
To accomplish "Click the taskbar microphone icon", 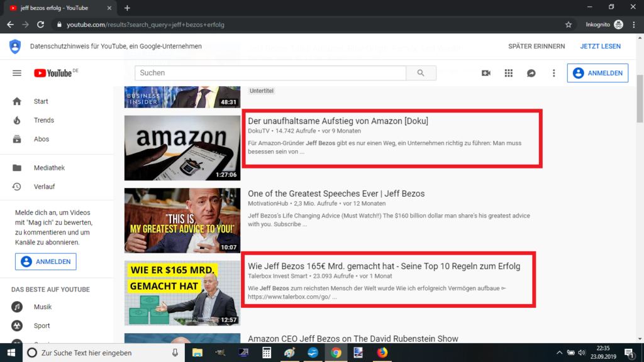I will pos(175,353).
